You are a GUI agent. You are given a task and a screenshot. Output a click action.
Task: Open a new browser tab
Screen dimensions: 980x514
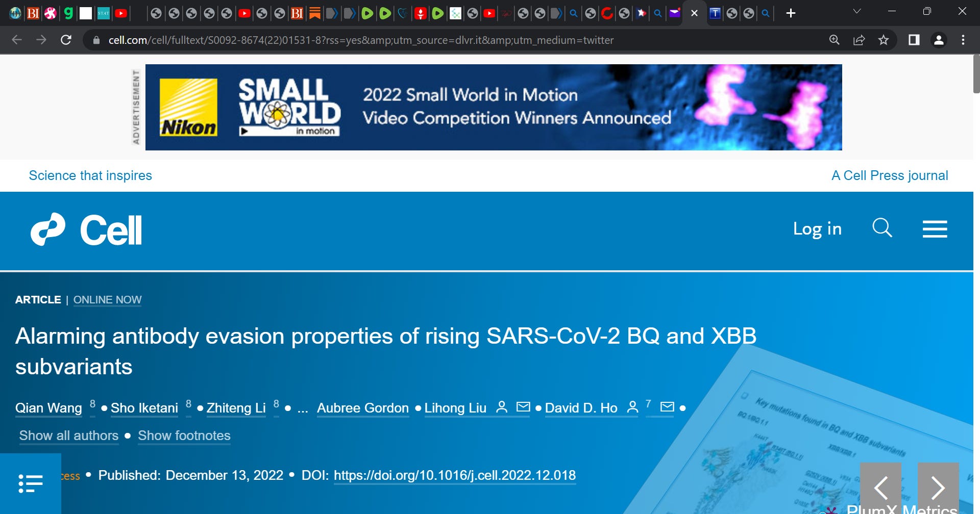pyautogui.click(x=791, y=13)
